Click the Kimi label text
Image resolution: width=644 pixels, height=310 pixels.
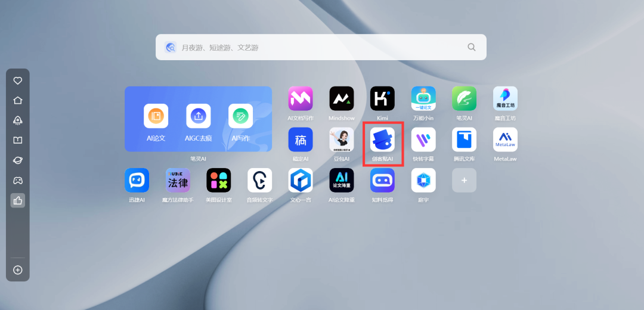click(x=382, y=118)
